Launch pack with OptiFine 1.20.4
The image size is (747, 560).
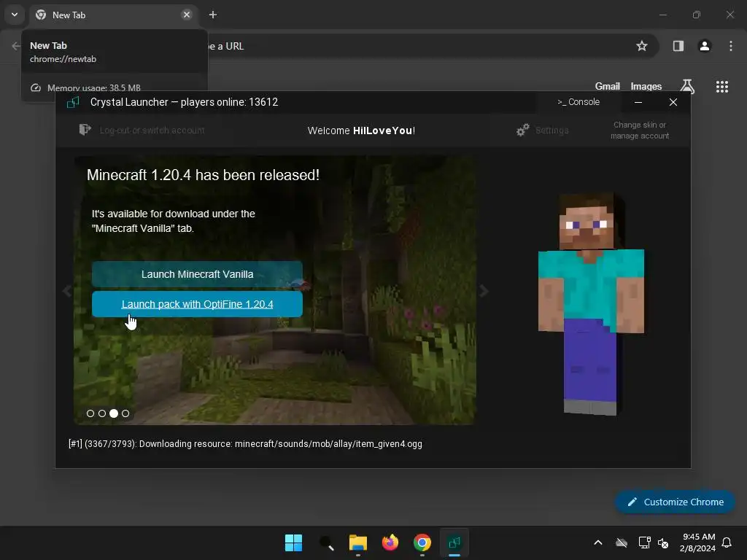(x=197, y=304)
